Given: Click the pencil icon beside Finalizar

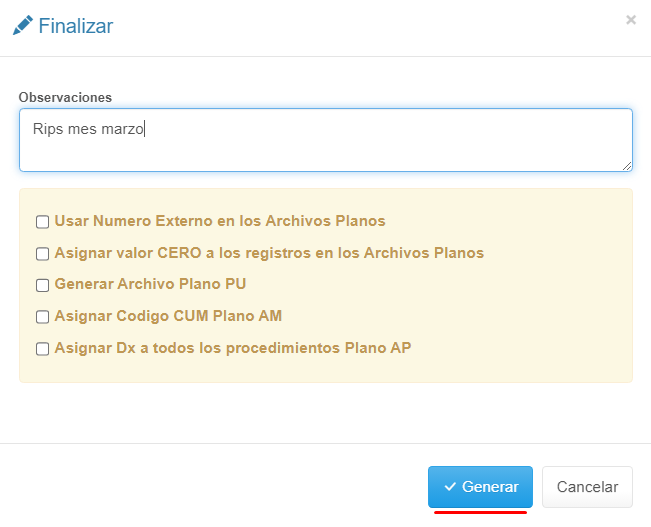Looking at the screenshot, I should [x=22, y=26].
